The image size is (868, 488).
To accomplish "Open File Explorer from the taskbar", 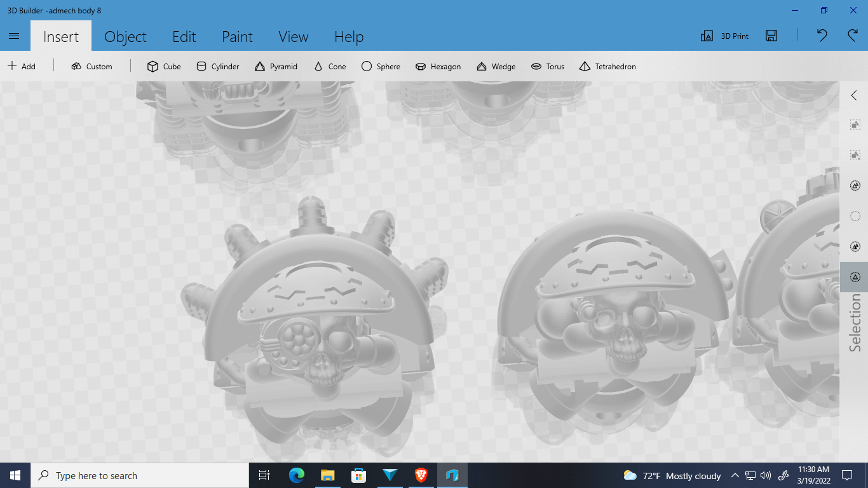I will 328,475.
